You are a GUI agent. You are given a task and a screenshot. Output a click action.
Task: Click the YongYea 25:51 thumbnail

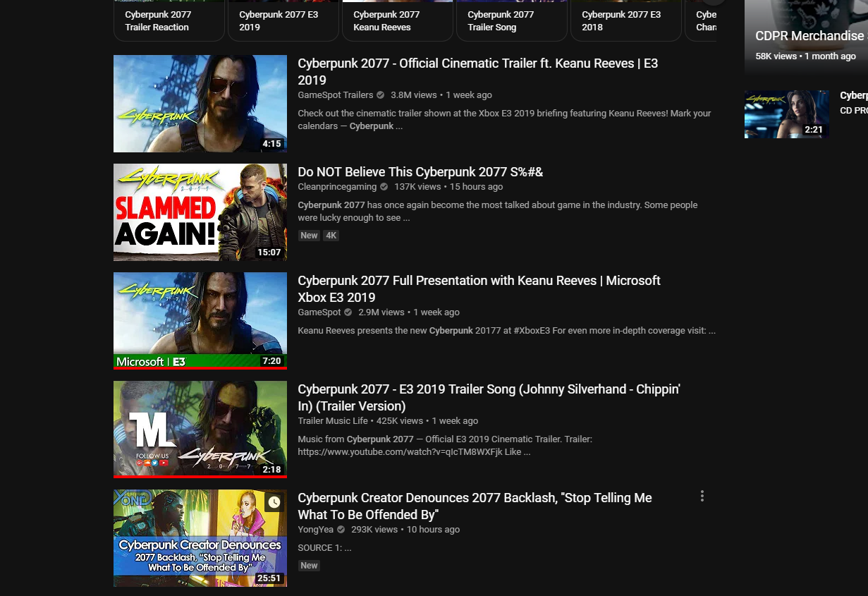click(x=200, y=538)
